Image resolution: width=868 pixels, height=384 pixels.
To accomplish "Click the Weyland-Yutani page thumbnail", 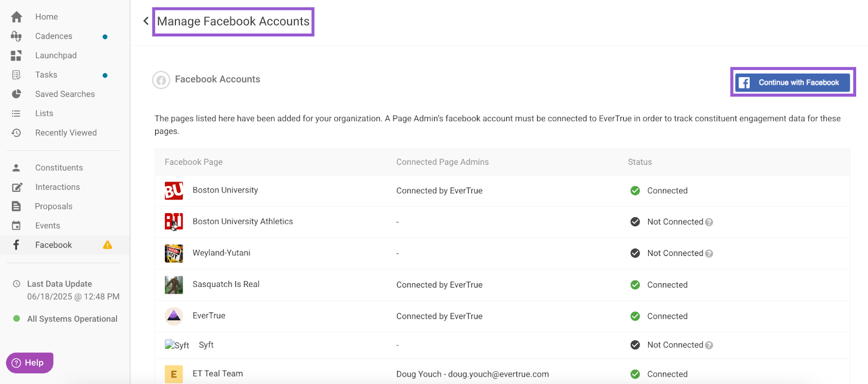I will (174, 253).
